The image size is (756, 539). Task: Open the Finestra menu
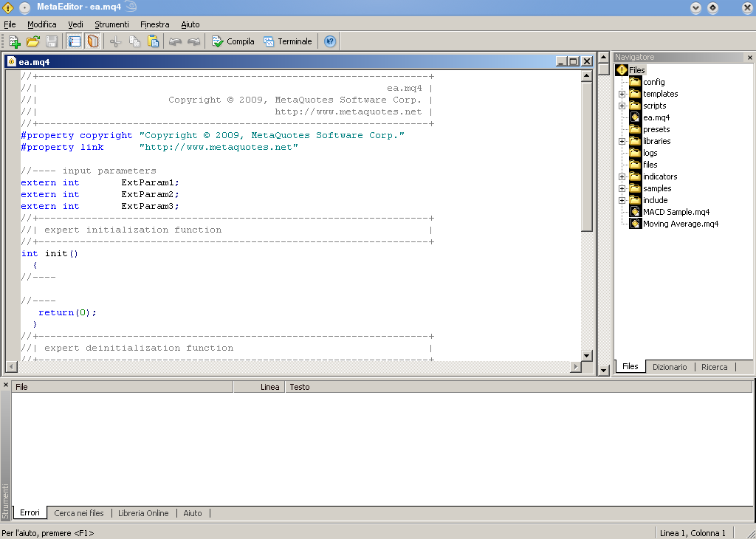(x=155, y=24)
